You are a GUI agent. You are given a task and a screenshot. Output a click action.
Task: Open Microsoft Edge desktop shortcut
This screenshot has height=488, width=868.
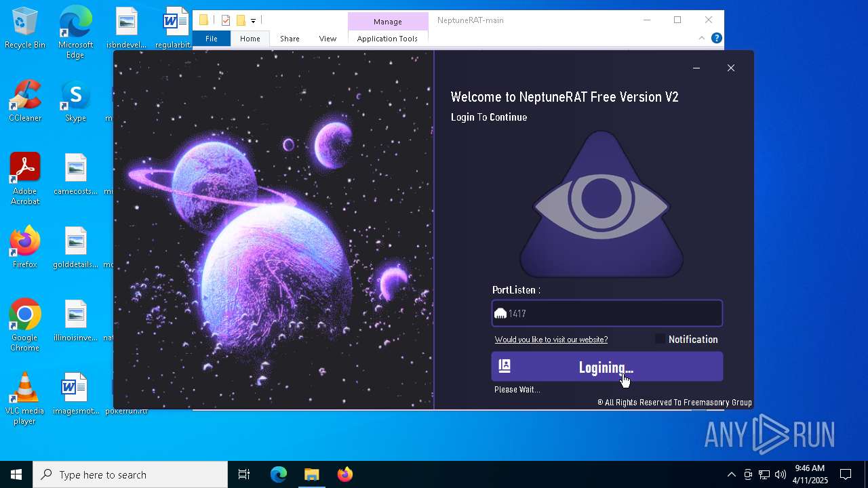click(75, 33)
